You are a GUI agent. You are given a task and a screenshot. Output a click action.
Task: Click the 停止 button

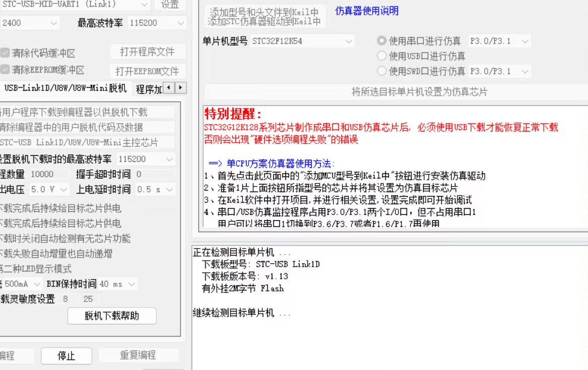click(67, 355)
